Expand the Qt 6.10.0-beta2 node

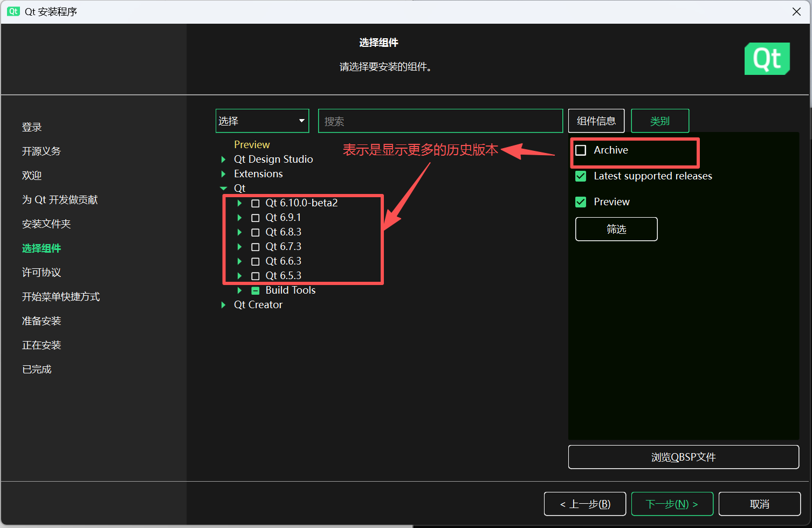pyautogui.click(x=239, y=203)
